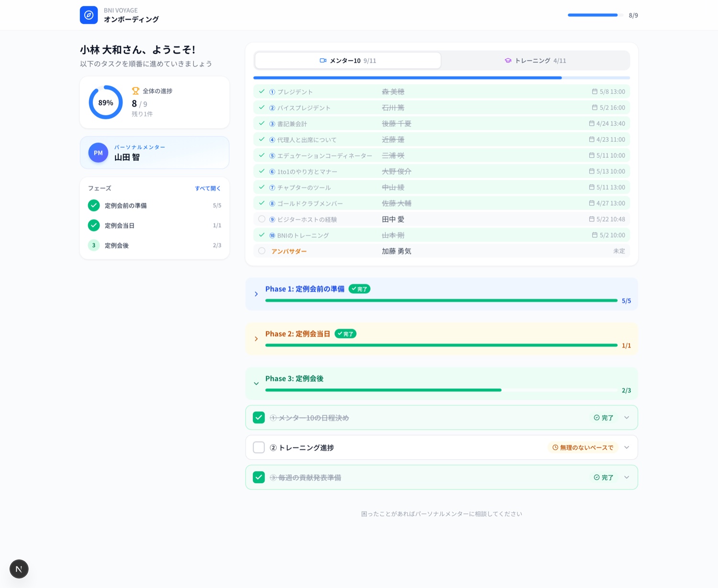Click the BNI Voyage compass logo icon
Image resolution: width=718 pixels, height=588 pixels.
89,15
